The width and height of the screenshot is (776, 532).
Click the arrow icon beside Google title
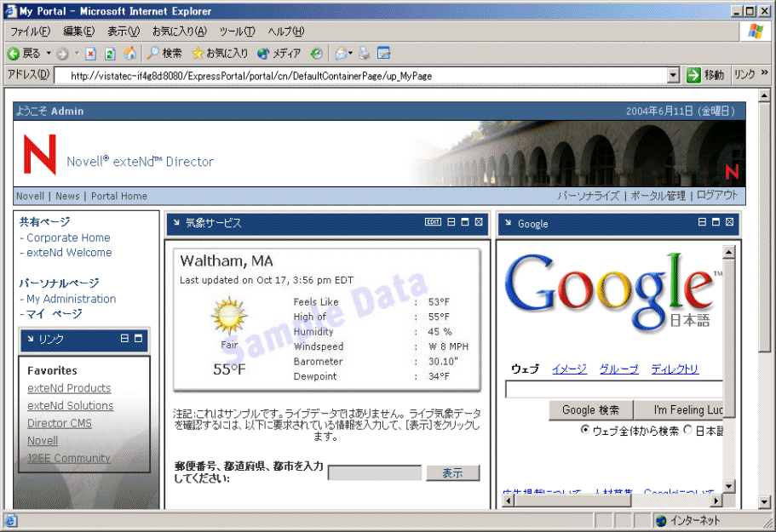(509, 223)
